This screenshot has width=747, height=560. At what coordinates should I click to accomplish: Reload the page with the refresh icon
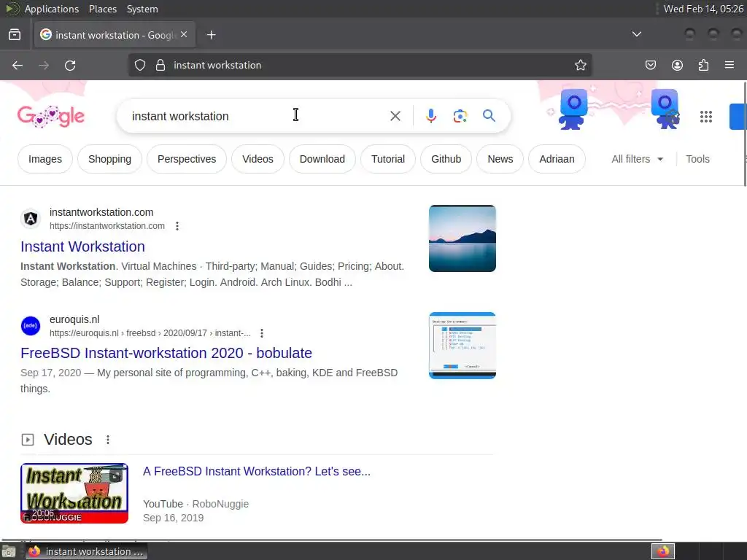pyautogui.click(x=70, y=65)
